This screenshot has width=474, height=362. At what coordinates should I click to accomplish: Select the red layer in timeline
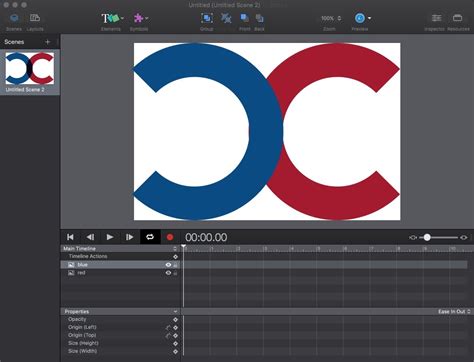[x=120, y=273]
